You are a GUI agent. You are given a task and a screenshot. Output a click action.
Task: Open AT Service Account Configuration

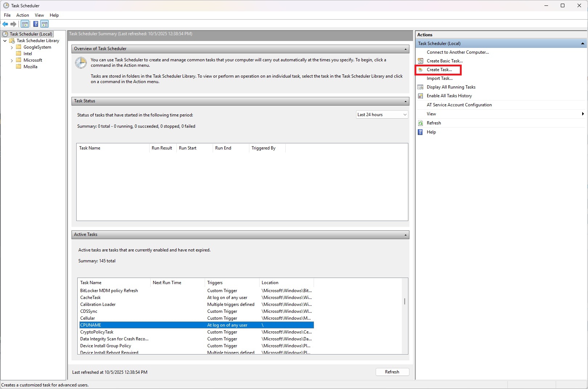tap(459, 105)
